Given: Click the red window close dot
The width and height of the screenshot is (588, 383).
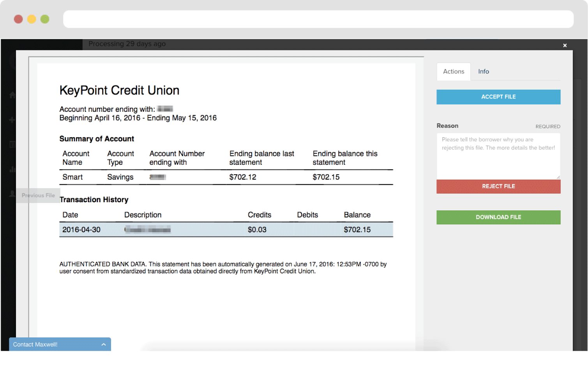Looking at the screenshot, I should coord(18,19).
